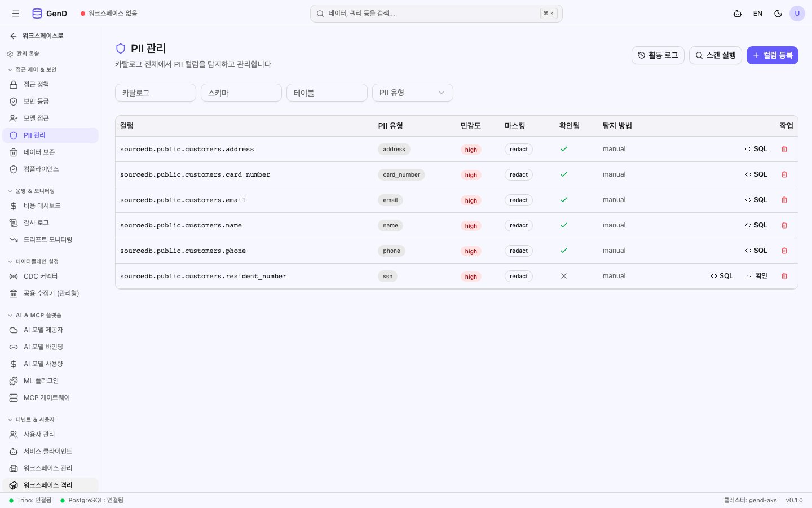The width and height of the screenshot is (812, 508).
Task: Switch language with EN button
Action: (758, 14)
